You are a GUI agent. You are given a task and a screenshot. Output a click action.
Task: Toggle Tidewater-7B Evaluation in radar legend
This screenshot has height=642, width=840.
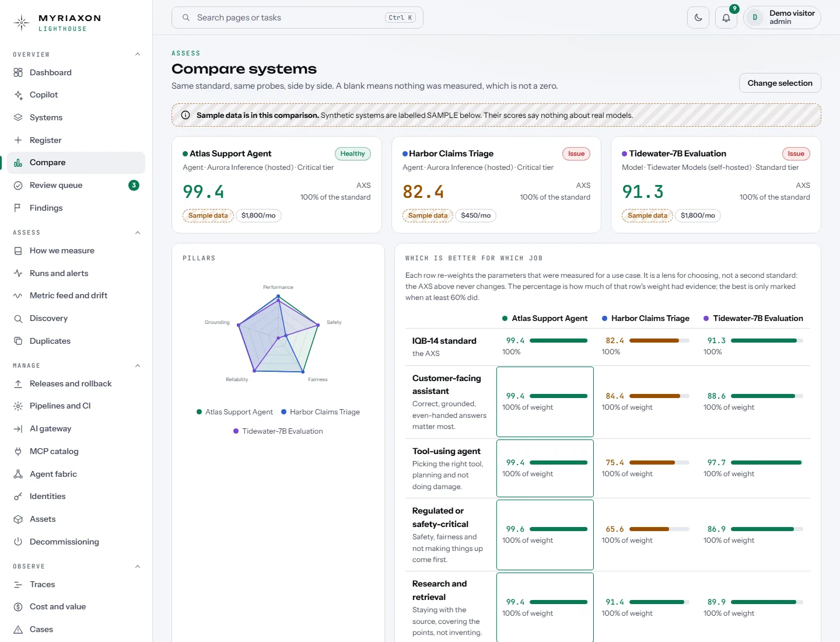(278, 431)
